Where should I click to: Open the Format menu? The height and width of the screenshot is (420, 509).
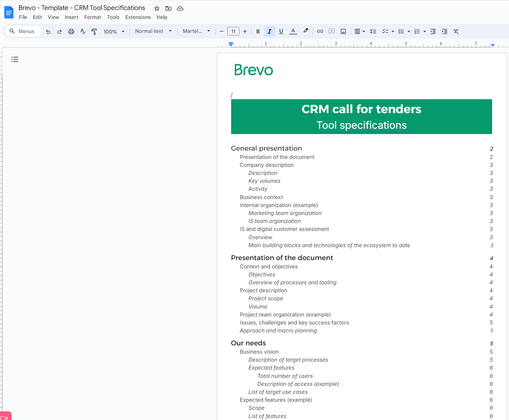[93, 17]
